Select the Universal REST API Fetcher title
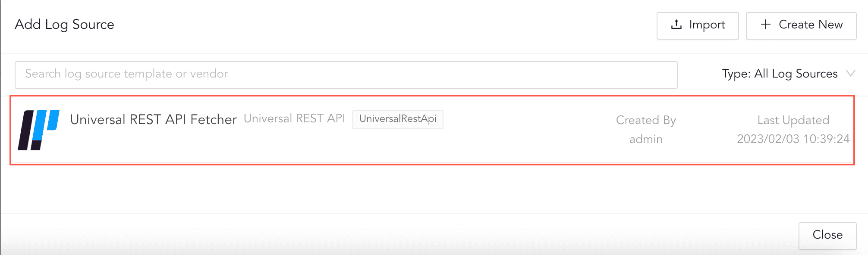868x255 pixels. (x=153, y=119)
